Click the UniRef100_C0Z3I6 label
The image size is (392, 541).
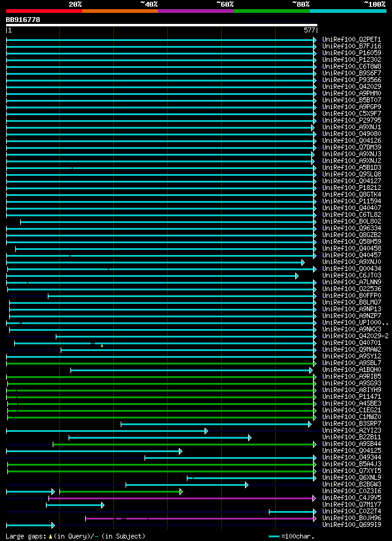352,491
